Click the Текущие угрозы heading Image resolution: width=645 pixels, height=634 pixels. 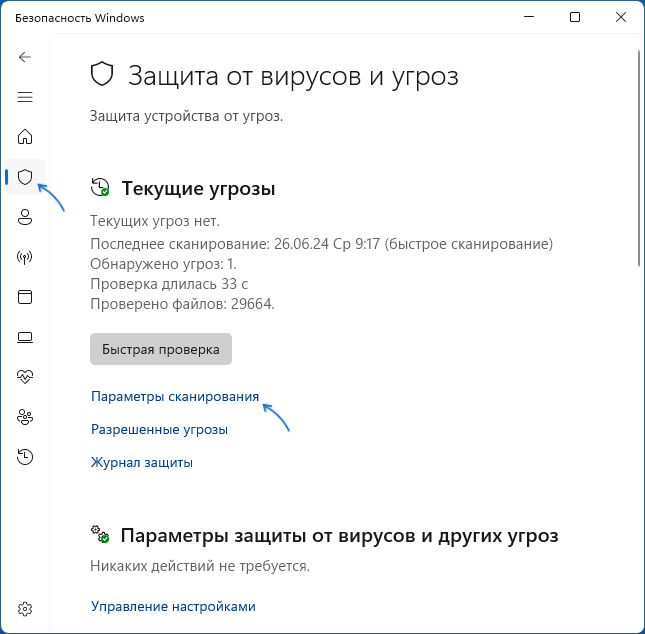pos(198,188)
